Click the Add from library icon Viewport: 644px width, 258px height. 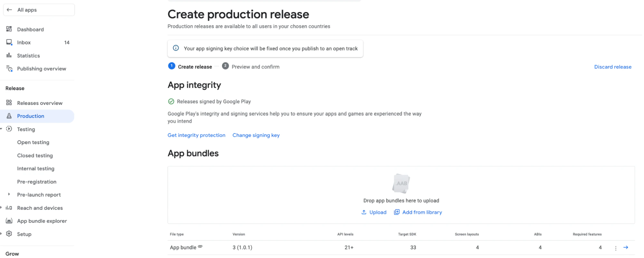click(x=396, y=212)
